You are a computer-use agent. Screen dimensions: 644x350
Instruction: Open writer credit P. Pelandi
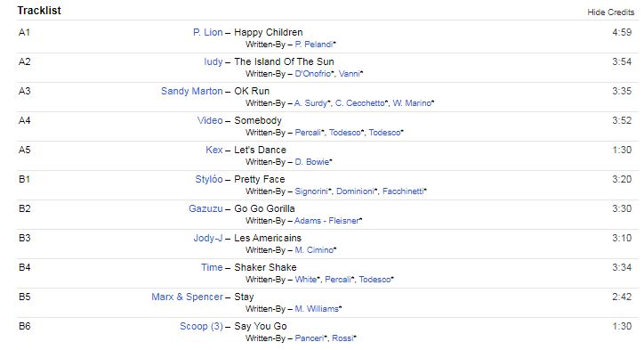pos(314,45)
